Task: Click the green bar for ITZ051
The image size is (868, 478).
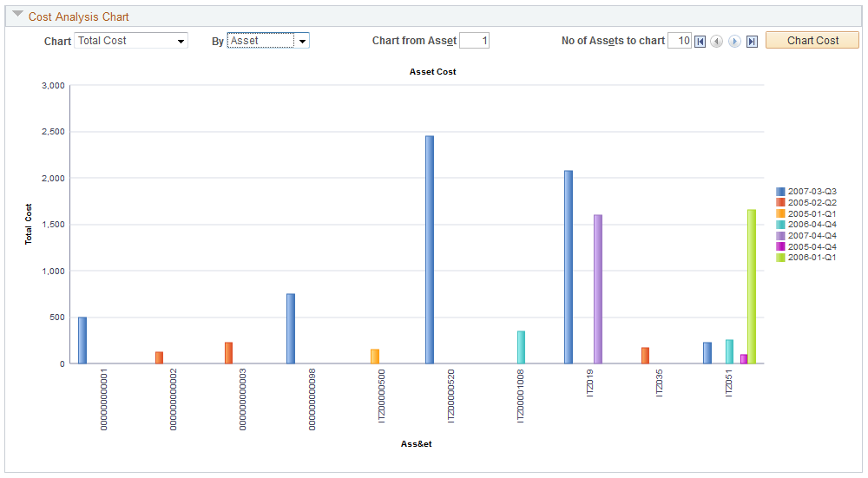Action: click(751, 286)
